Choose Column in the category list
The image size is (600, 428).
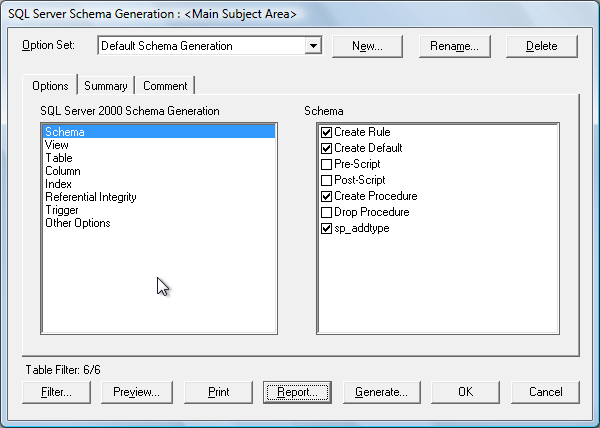(159, 171)
